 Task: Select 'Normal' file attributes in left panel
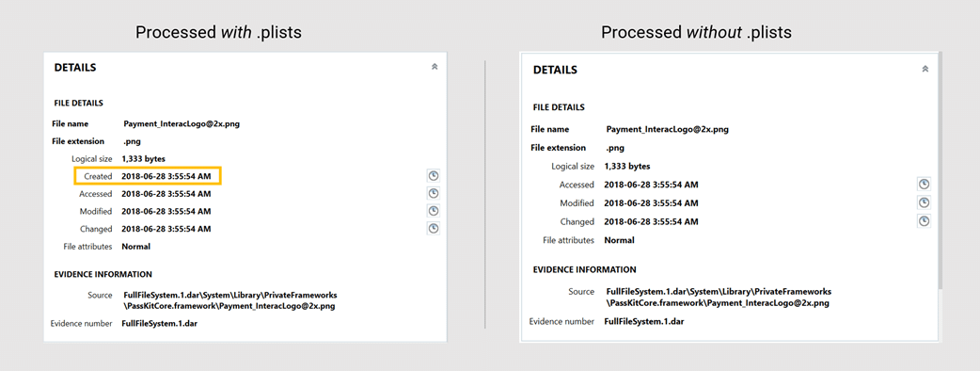[136, 247]
